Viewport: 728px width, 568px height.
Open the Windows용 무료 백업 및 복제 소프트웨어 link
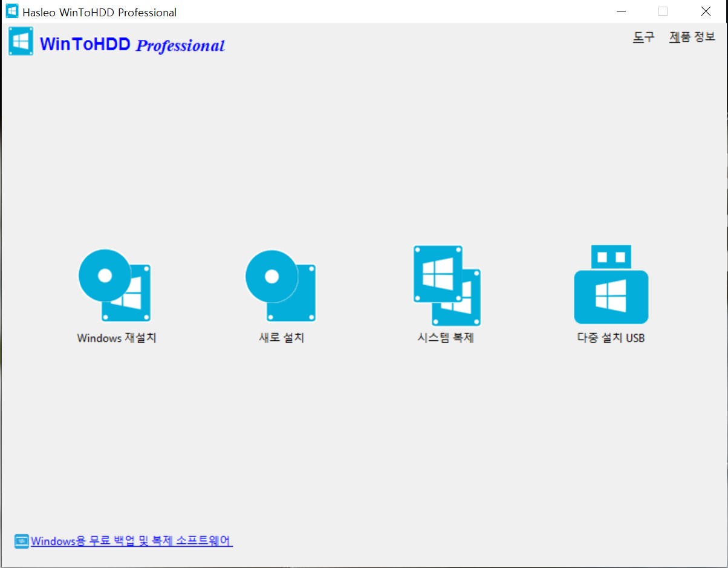[132, 541]
